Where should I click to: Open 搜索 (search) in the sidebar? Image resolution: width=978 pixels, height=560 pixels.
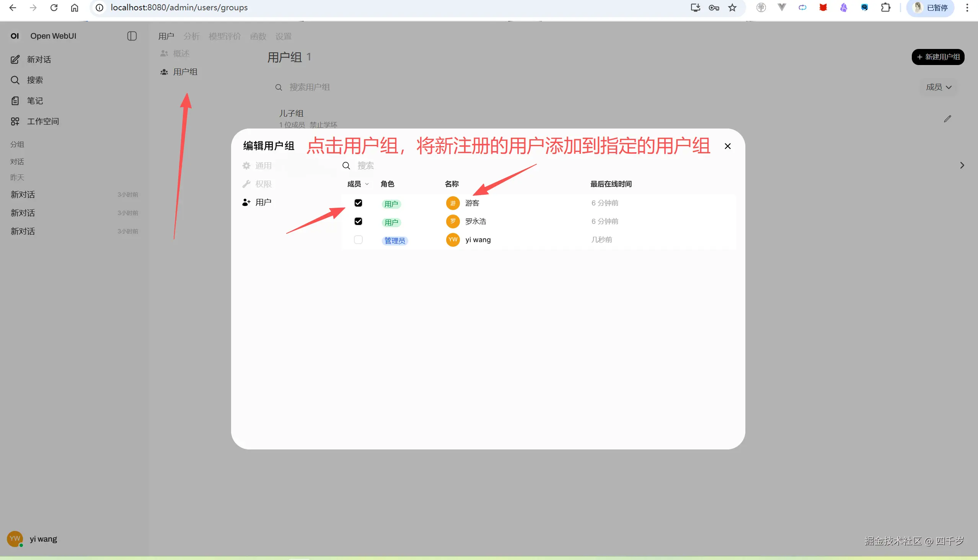tap(35, 80)
